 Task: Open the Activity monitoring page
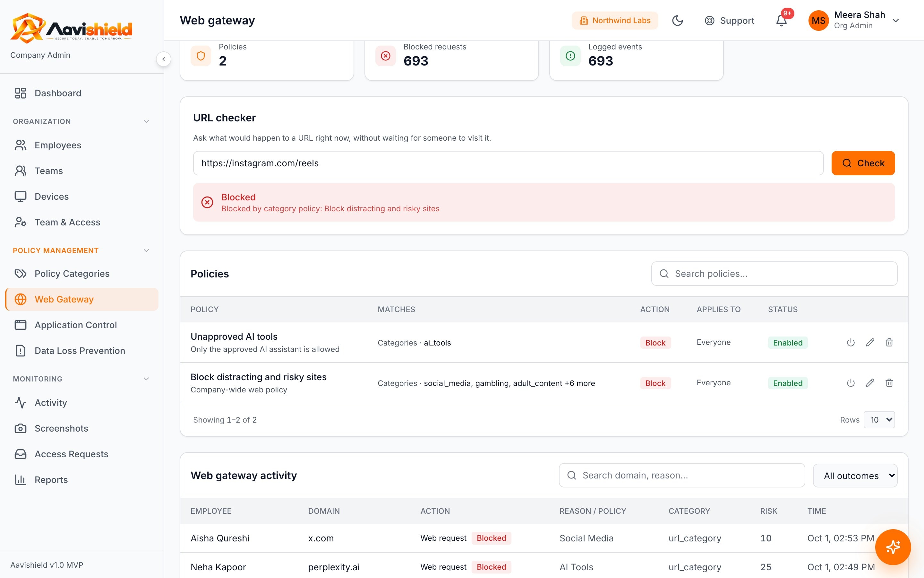pos(82,403)
